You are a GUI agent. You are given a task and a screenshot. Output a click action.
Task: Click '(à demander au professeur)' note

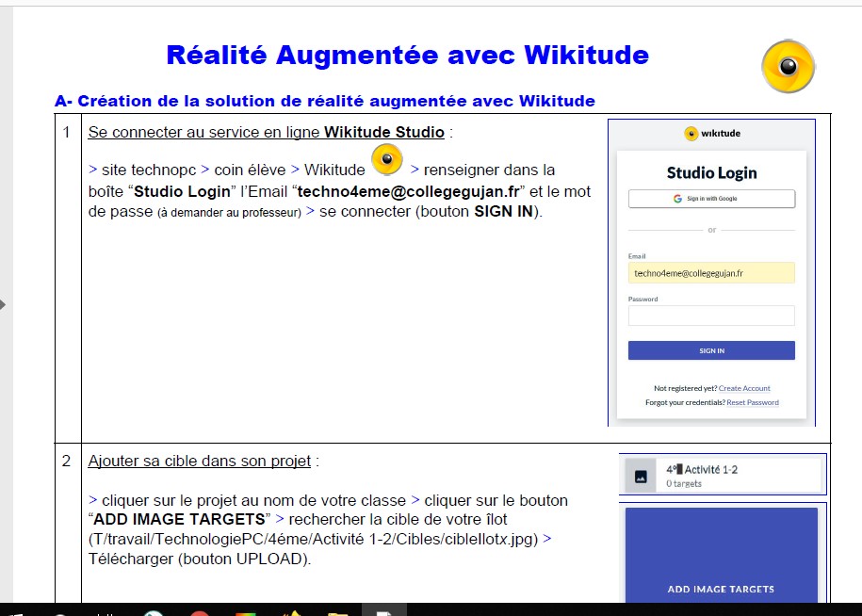click(x=229, y=213)
